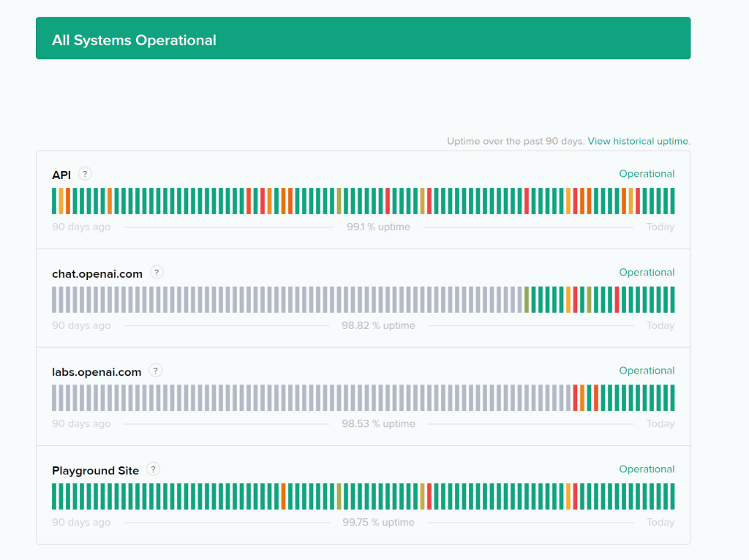Screen dimensions: 749x560
Task: Open the labs.openai.com help icon
Action: pos(155,371)
